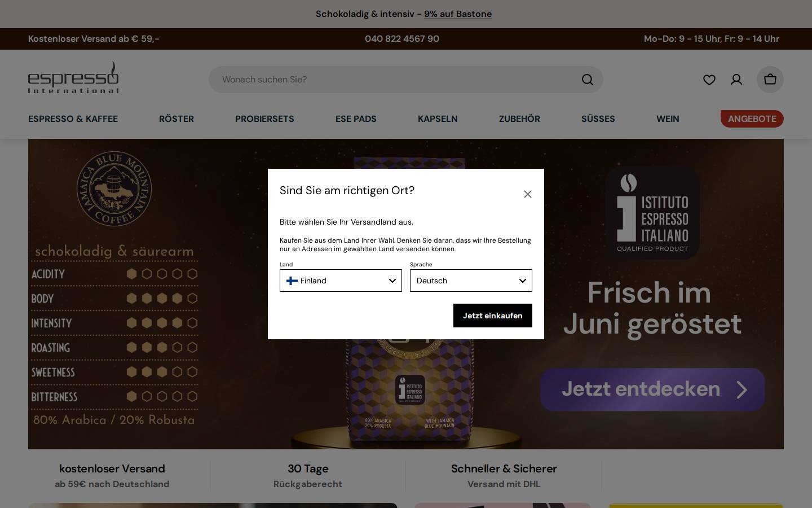Open the ESPRESSO & KAFFEE menu
This screenshot has width=812, height=508.
(73, 119)
